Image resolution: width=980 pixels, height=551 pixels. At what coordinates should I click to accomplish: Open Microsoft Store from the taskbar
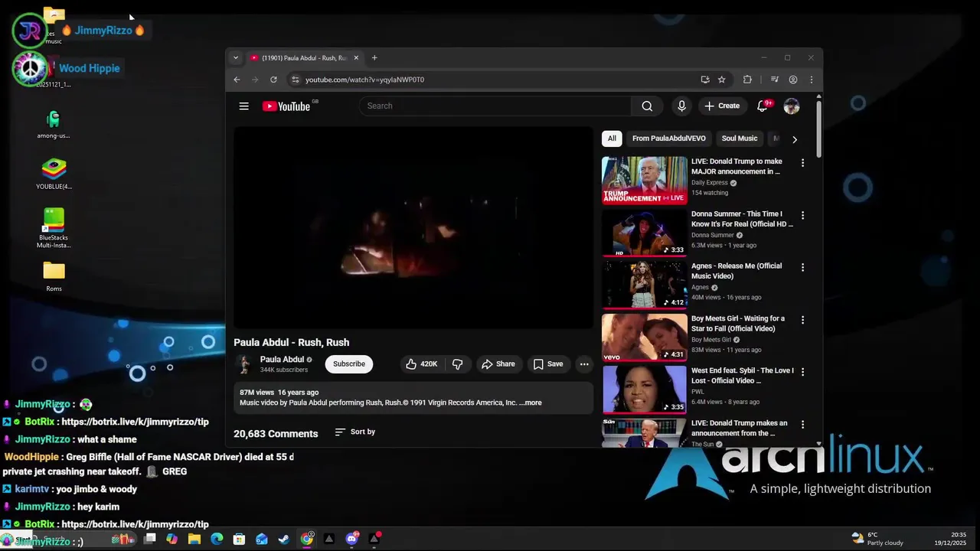coord(239,539)
